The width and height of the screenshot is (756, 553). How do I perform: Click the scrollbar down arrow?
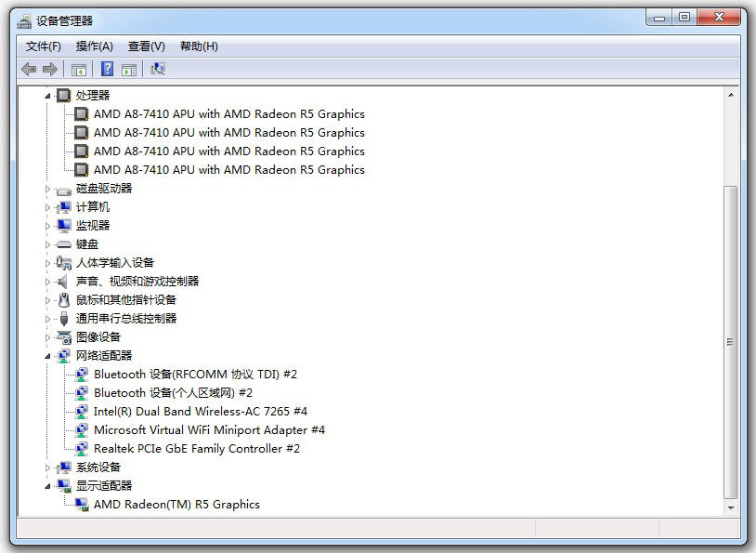[x=731, y=507]
